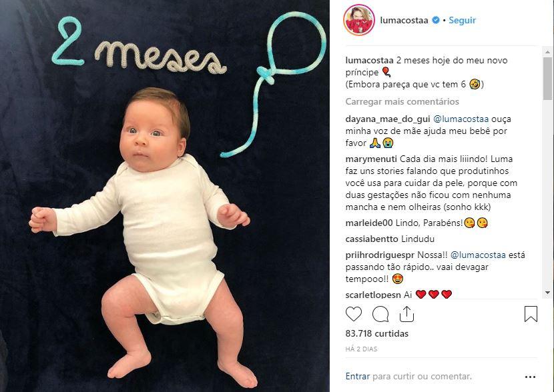Image resolution: width=554 pixels, height=392 pixels.
Task: Open lumacostaa profile picture
Action: (x=359, y=20)
